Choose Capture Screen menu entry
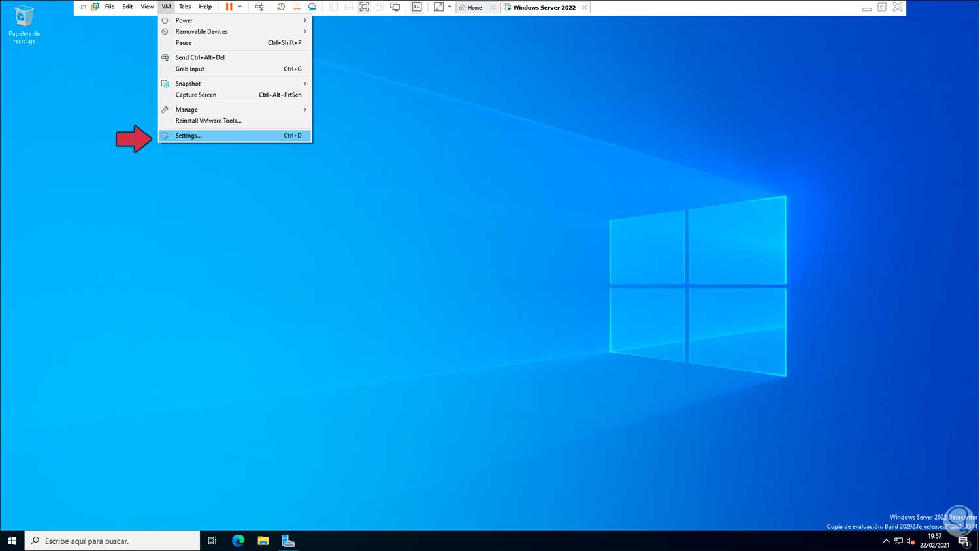The image size is (980, 551). [235, 95]
